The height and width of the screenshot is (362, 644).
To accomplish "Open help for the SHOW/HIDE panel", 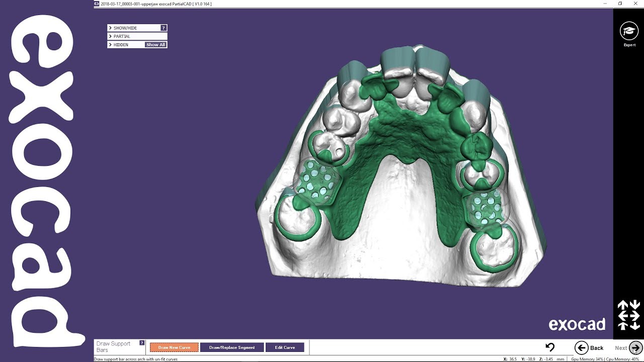I will 164,28.
